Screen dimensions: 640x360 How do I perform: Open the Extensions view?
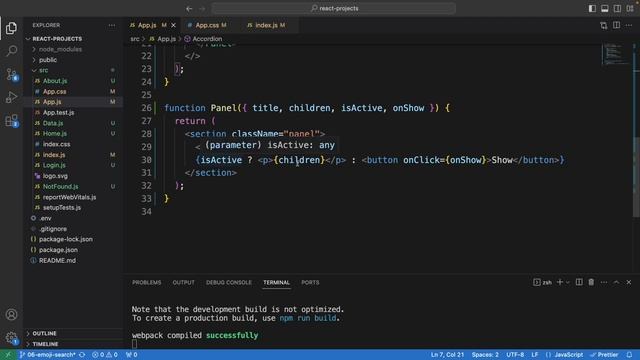coord(11,120)
